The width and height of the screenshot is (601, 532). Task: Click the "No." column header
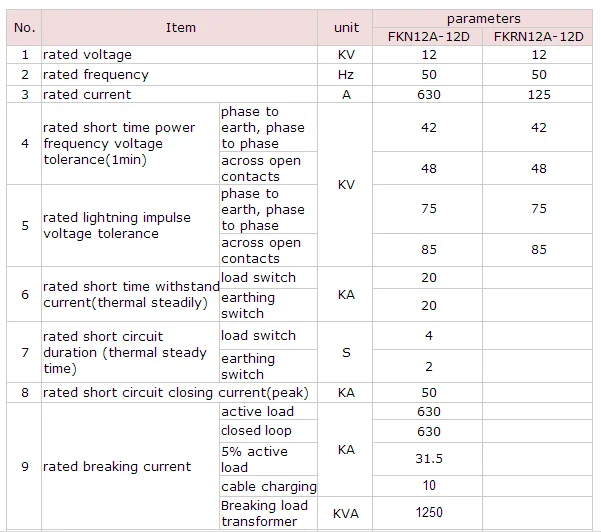[x=25, y=28]
